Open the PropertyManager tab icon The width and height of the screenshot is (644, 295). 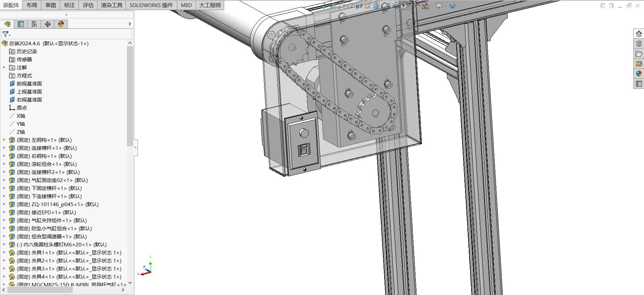[x=21, y=24]
